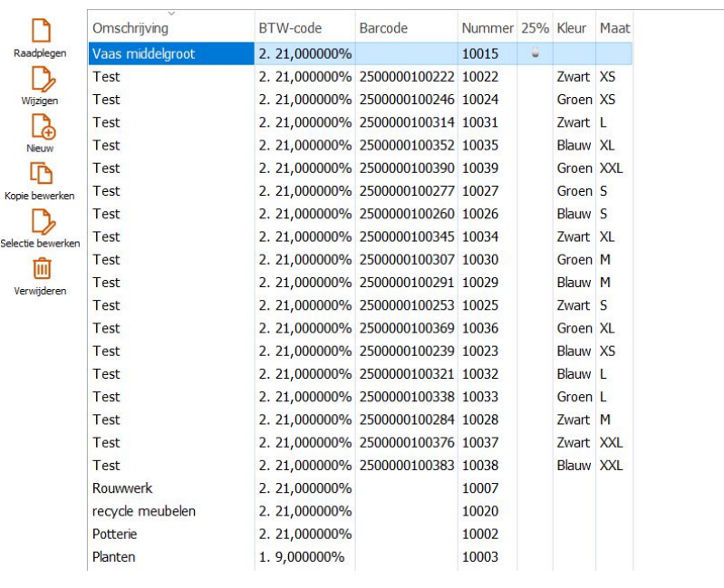Viewport: 724px width, 588px height.
Task: Click the Kleur column header
Action: tap(573, 28)
